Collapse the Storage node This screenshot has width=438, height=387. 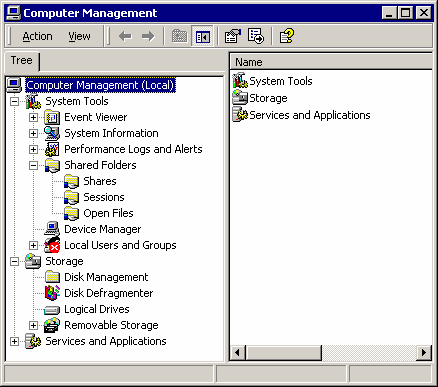click(14, 261)
